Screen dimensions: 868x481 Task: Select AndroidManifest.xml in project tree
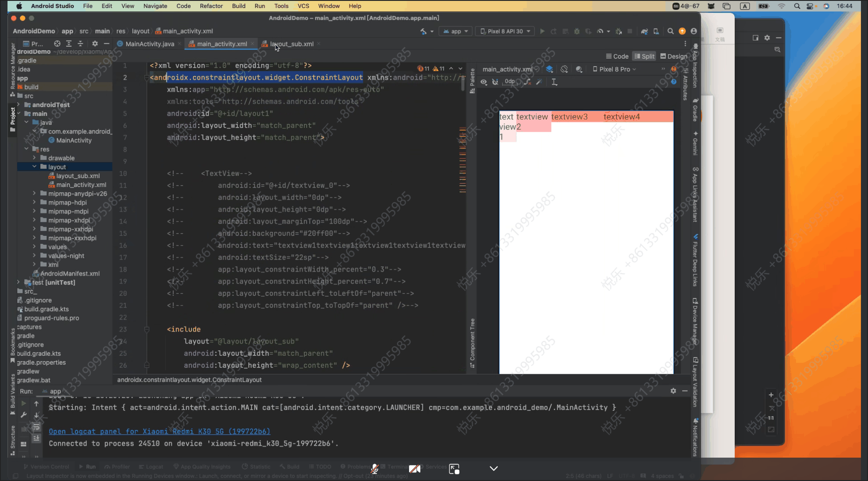(x=70, y=273)
